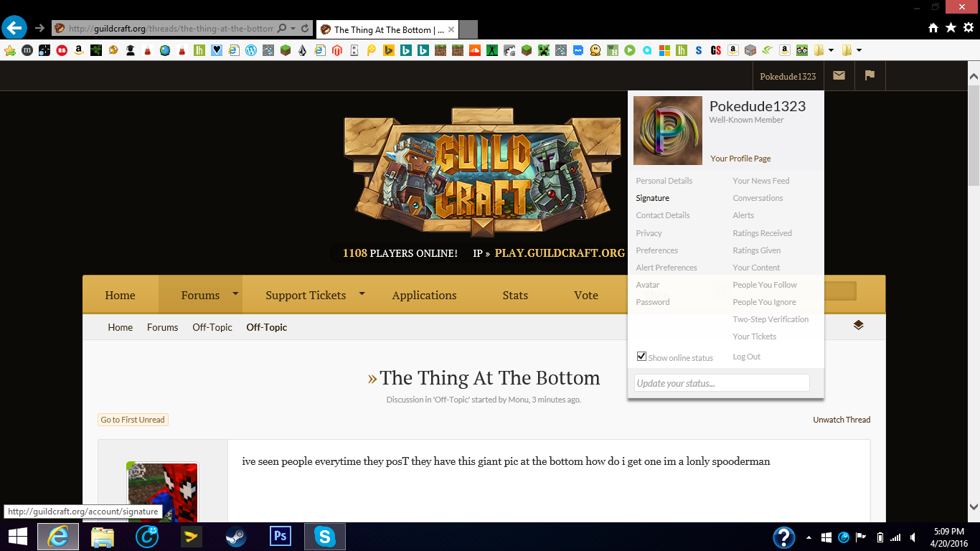The height and width of the screenshot is (551, 980).
Task: Click the WordPress bookmark icon
Action: coord(251,50)
